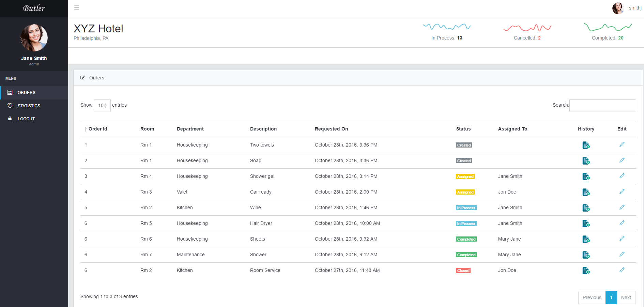Click the Search input field

coord(602,105)
